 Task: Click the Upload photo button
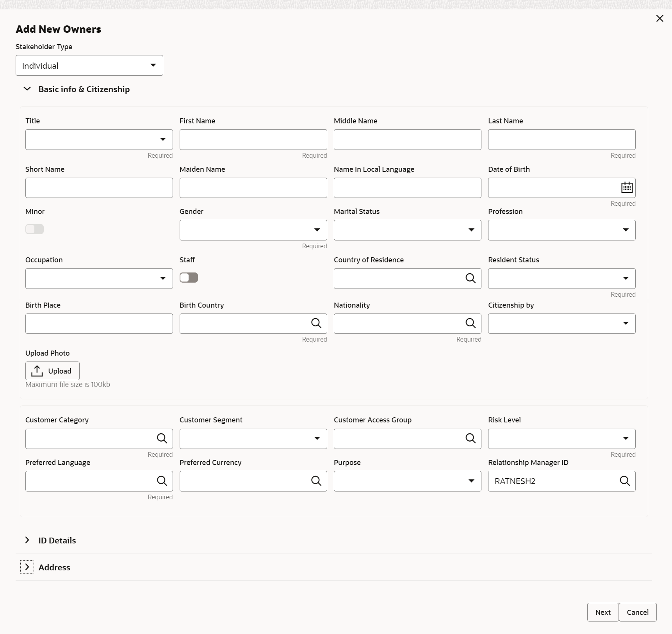point(52,371)
